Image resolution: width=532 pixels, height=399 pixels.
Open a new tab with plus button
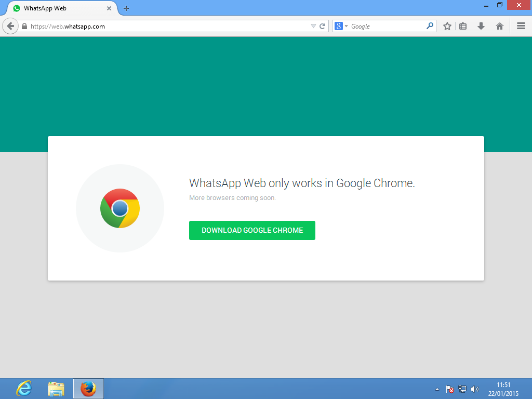126,8
